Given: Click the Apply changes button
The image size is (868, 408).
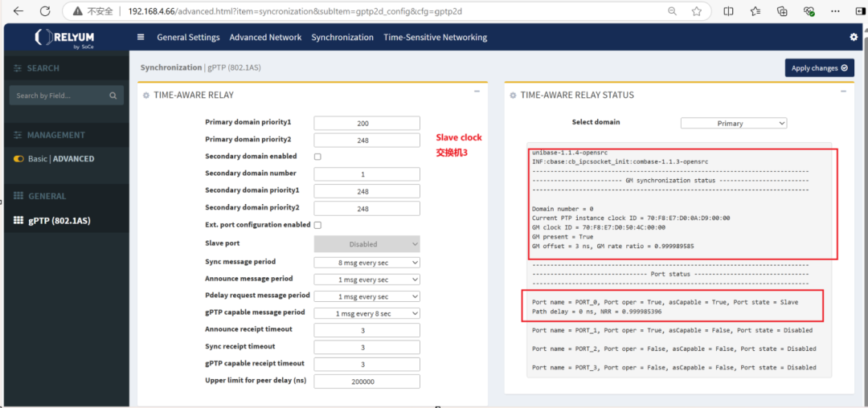Looking at the screenshot, I should [x=819, y=68].
